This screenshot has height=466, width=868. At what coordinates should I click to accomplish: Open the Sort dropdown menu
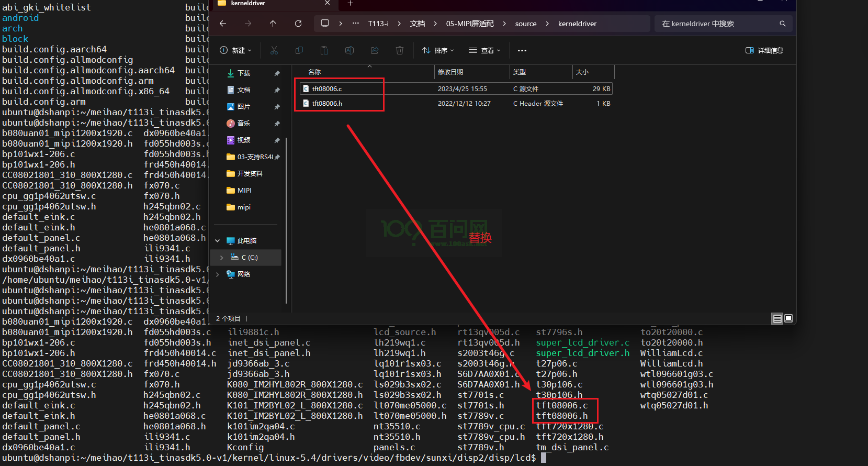[438, 50]
